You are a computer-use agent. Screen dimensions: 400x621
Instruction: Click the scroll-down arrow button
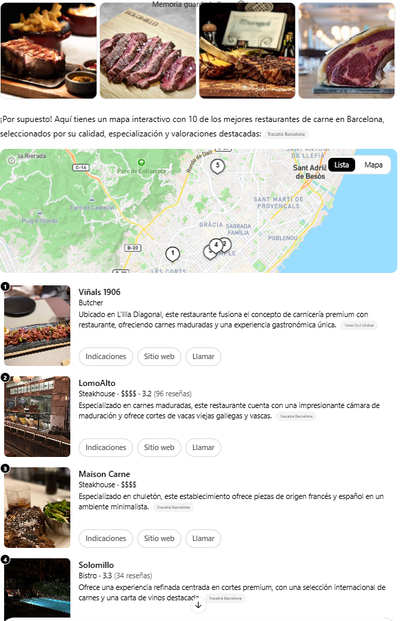(x=198, y=605)
